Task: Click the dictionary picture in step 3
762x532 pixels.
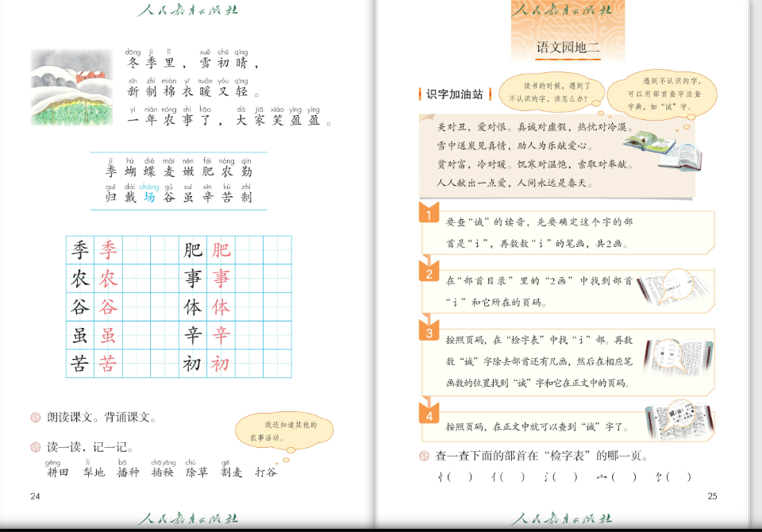Action: (x=679, y=358)
